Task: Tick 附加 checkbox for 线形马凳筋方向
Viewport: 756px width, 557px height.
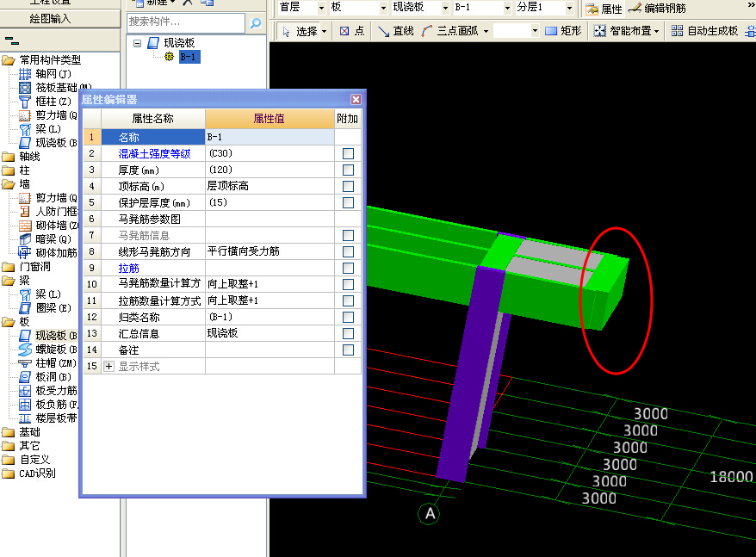Action: (348, 251)
